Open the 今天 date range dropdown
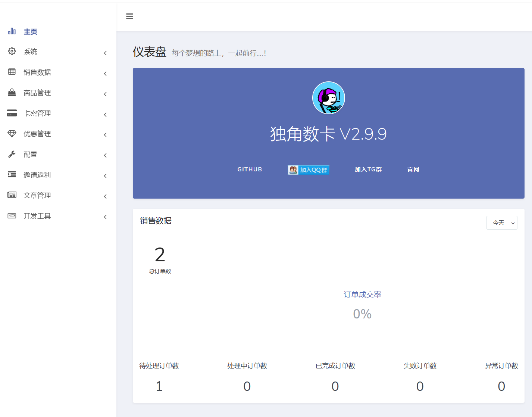This screenshot has width=532, height=417. coord(502,222)
